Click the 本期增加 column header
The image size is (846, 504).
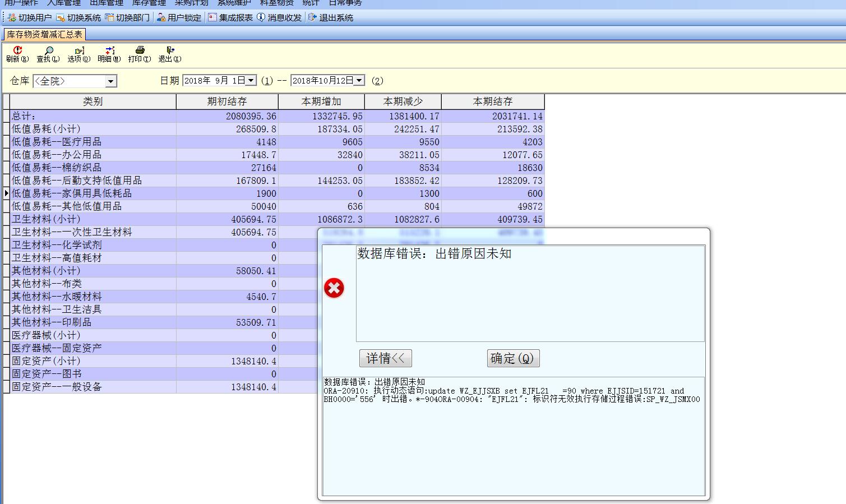point(321,101)
